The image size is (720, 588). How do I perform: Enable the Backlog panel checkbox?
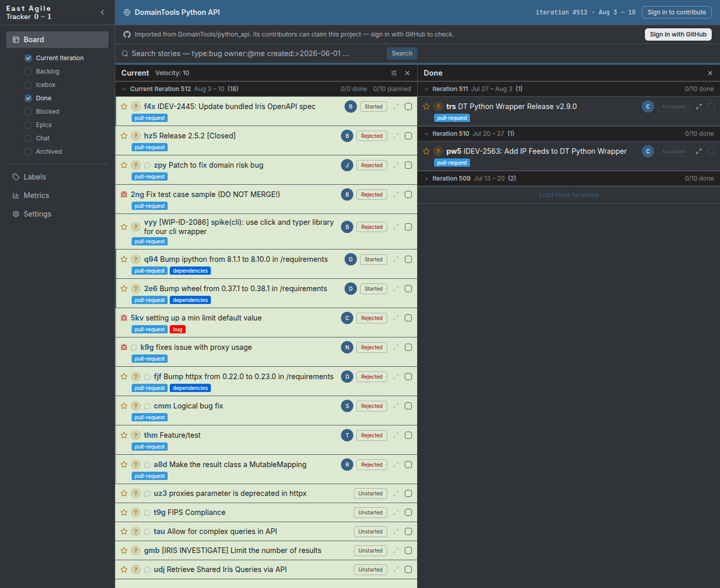point(28,72)
